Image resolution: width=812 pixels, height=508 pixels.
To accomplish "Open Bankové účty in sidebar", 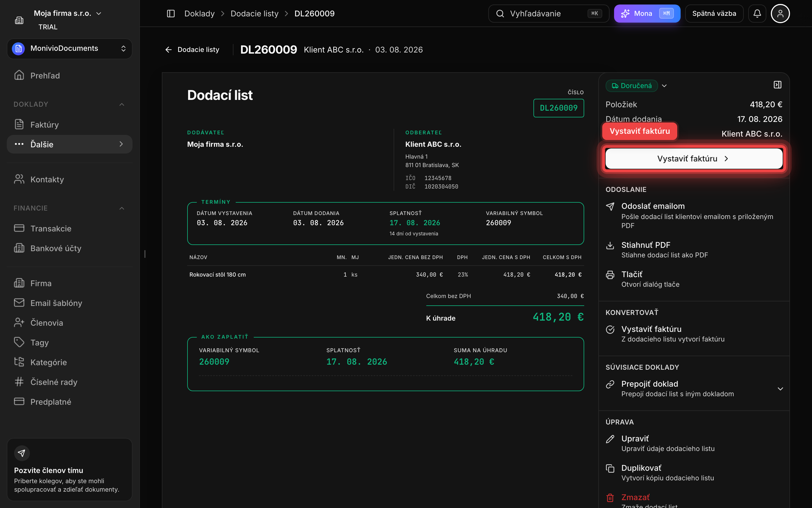I will click(69, 248).
